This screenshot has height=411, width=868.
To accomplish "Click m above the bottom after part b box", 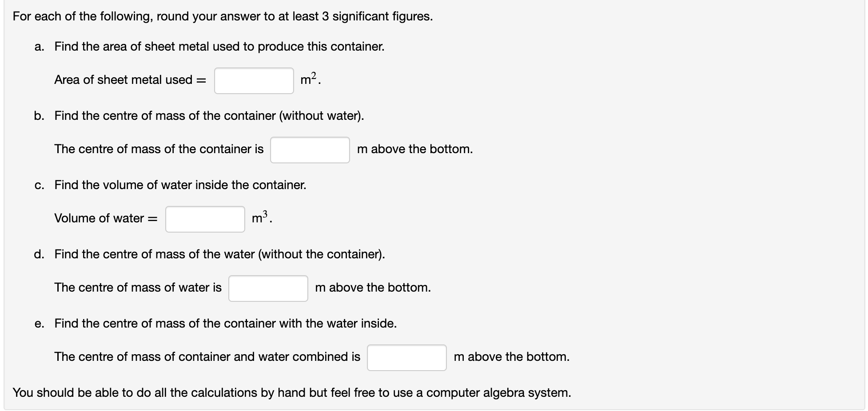I will point(414,149).
